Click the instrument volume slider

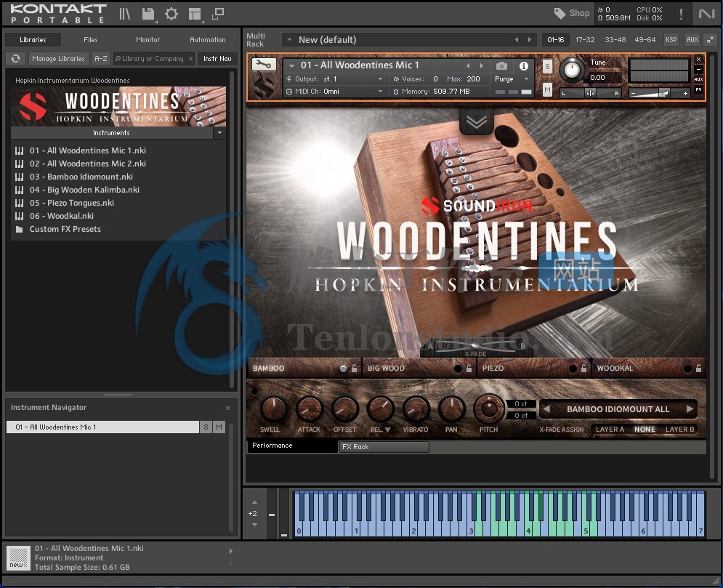[659, 93]
